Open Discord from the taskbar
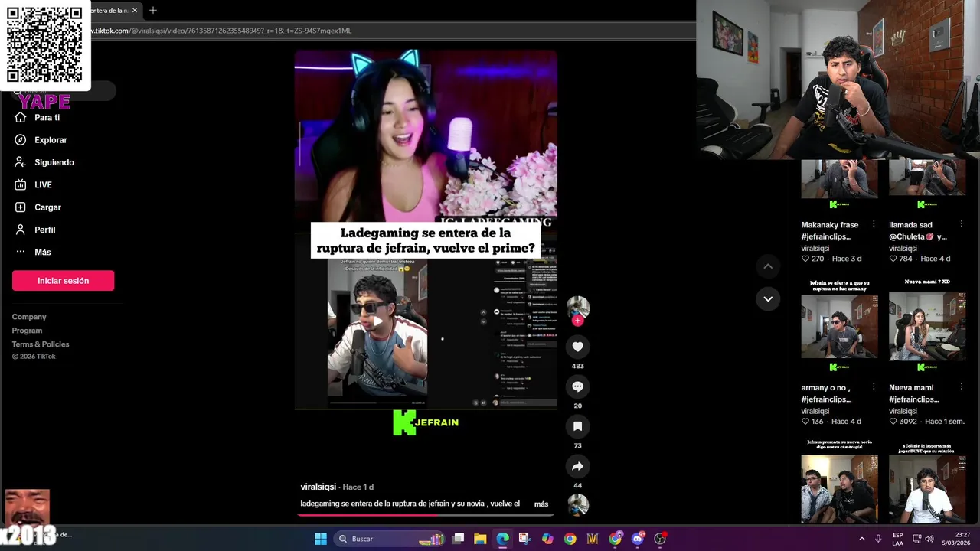 coord(637,539)
